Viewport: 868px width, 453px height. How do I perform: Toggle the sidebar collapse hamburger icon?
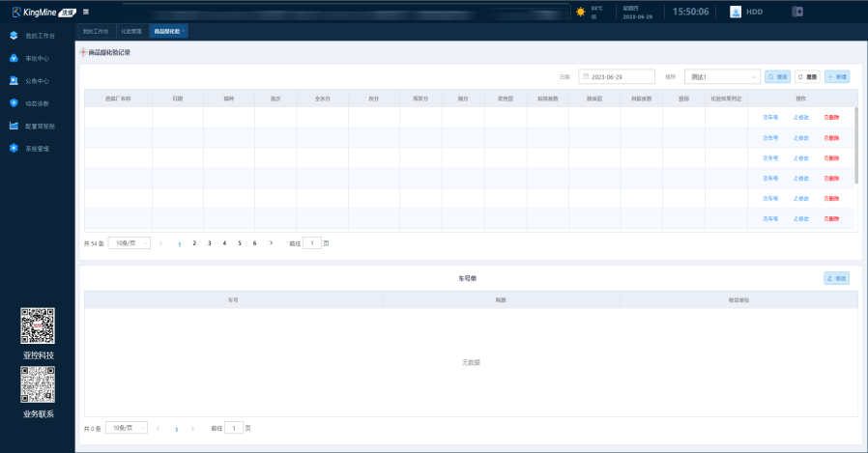pyautogui.click(x=86, y=12)
